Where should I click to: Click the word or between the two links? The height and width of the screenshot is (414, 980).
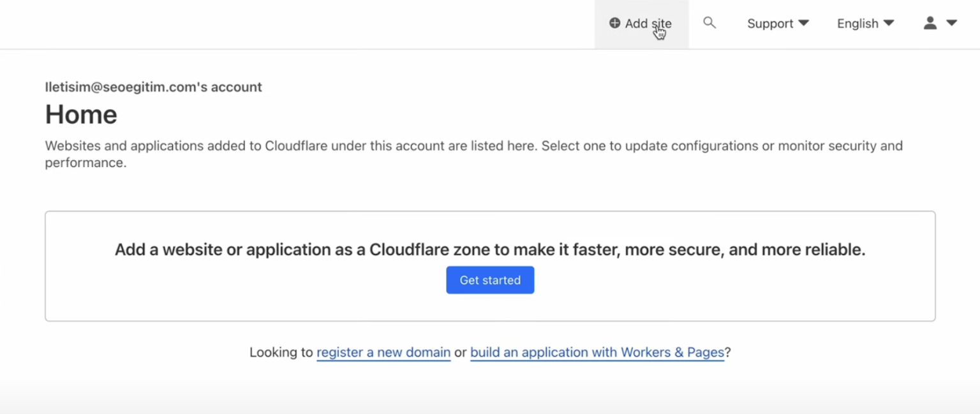pyautogui.click(x=460, y=352)
